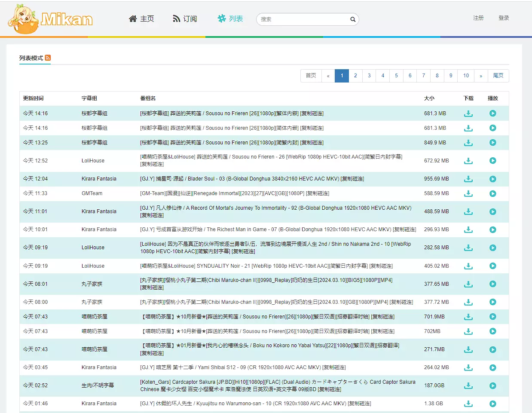Click the 登录 login link

pos(504,18)
